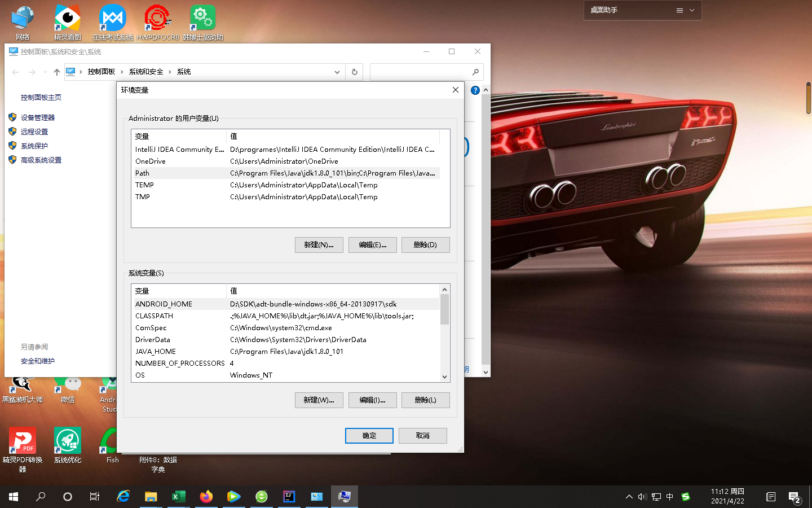
Task: Open 安全和维护 link
Action: click(38, 361)
